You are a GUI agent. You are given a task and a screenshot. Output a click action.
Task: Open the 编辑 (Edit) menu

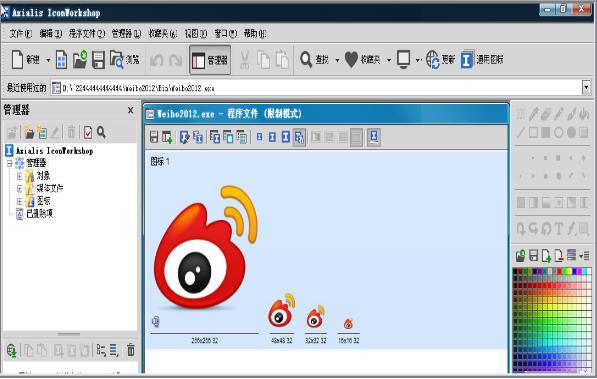tap(51, 34)
